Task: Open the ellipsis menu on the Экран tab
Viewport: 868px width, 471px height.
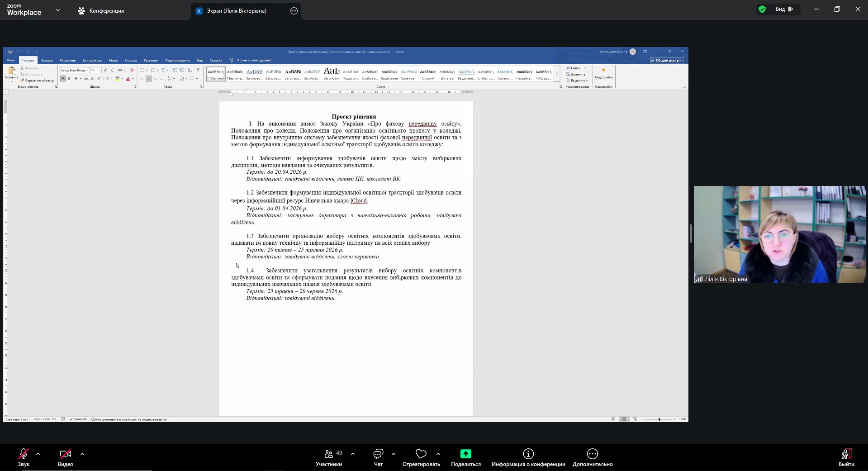Action: tap(294, 11)
